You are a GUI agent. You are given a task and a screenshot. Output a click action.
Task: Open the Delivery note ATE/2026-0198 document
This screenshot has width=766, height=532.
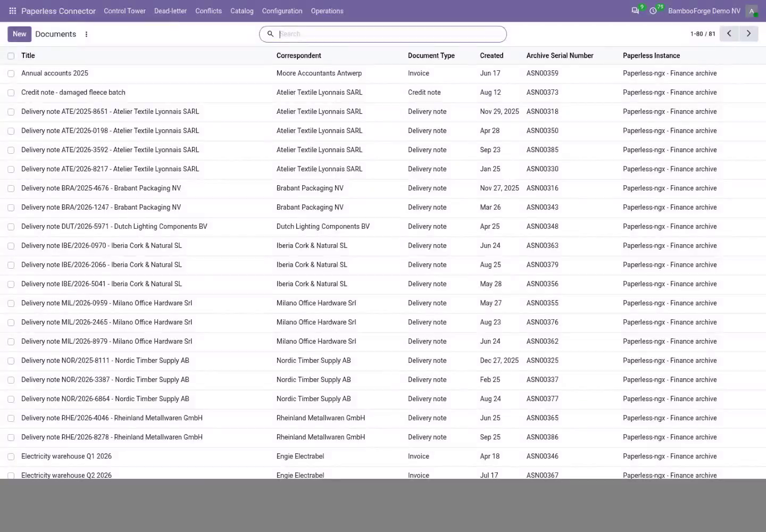110,131
